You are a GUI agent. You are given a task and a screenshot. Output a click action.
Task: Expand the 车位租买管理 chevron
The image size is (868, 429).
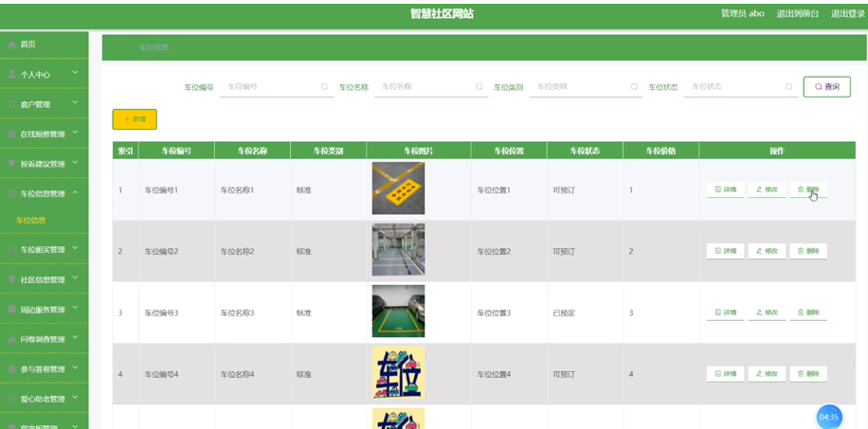tap(75, 248)
